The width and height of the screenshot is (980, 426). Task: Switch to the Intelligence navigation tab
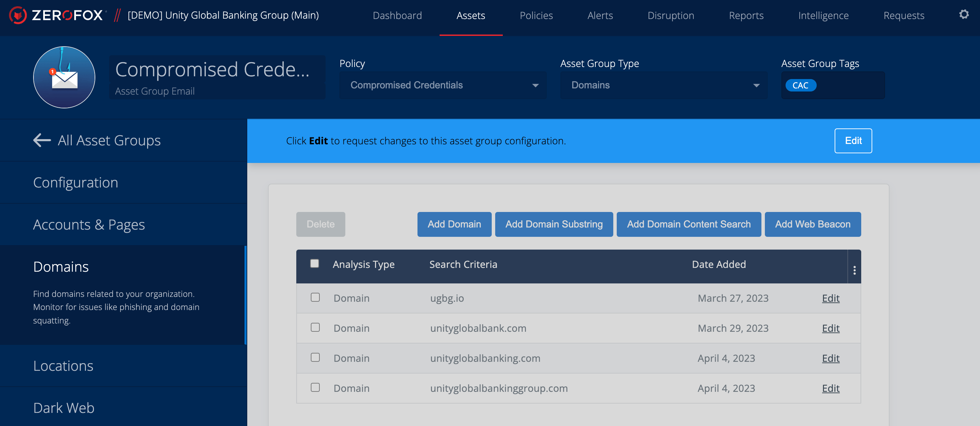coord(823,16)
